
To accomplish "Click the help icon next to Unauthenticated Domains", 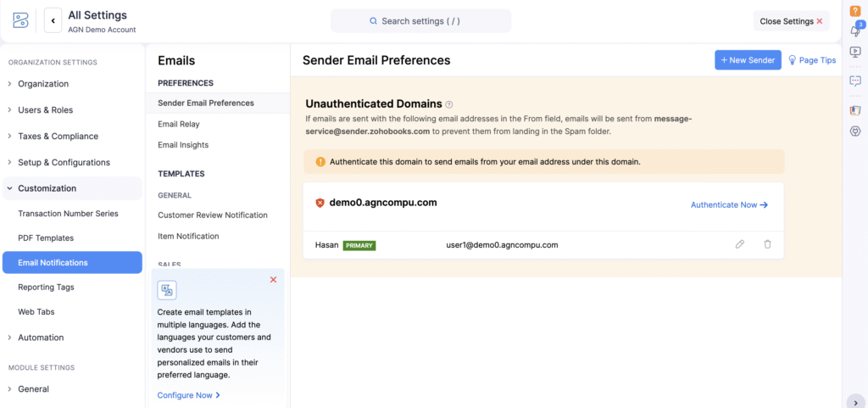I will [449, 104].
